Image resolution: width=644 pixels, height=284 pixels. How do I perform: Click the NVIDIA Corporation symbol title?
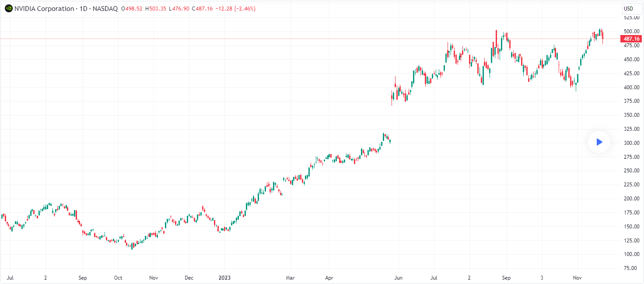pos(44,9)
